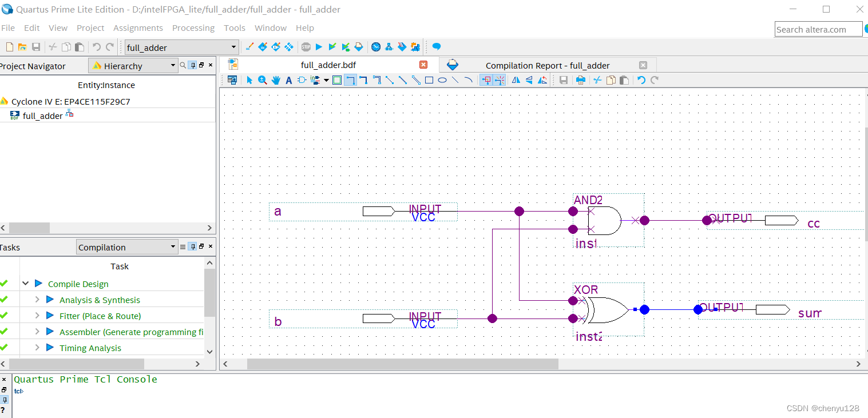868x418 pixels.
Task: Toggle rubberbanding mode button
Action: click(x=486, y=80)
